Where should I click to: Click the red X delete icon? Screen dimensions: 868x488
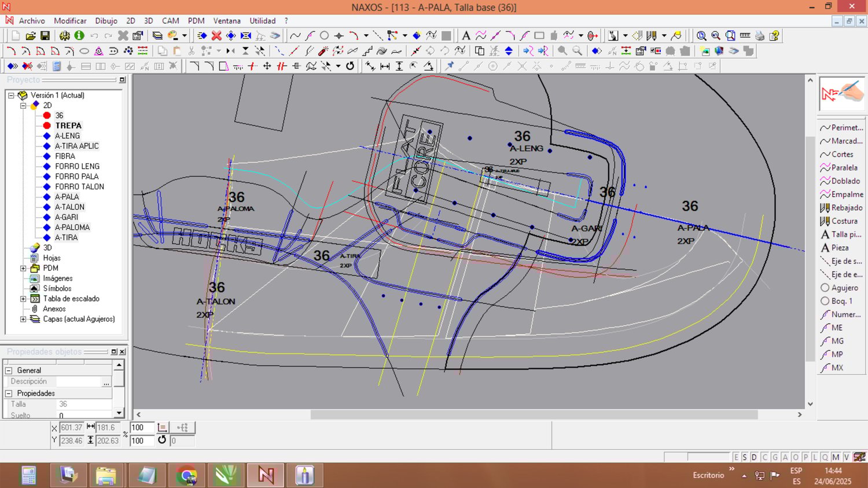coord(216,36)
